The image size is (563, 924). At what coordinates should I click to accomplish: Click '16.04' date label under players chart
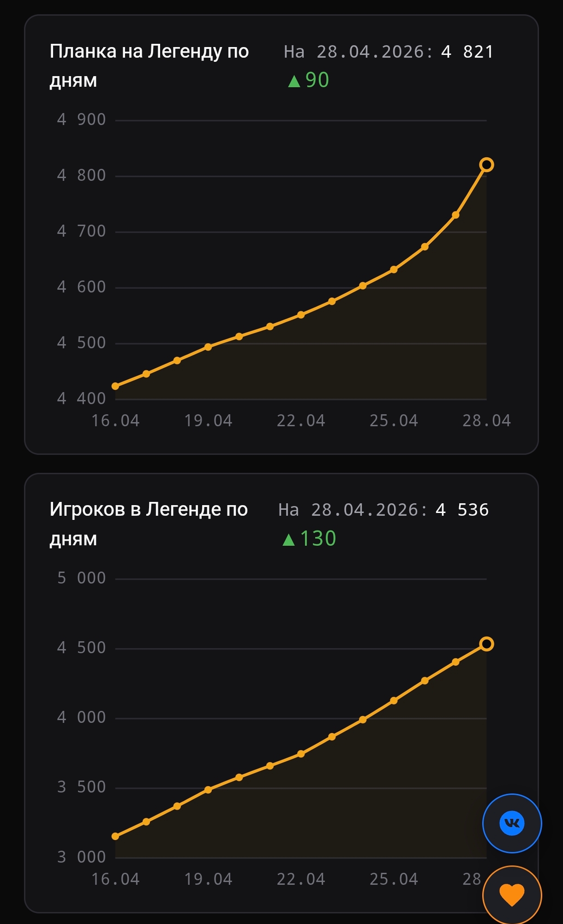[115, 879]
